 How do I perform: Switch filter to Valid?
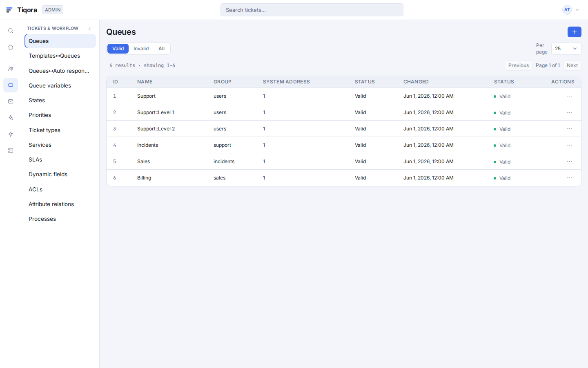tap(118, 49)
